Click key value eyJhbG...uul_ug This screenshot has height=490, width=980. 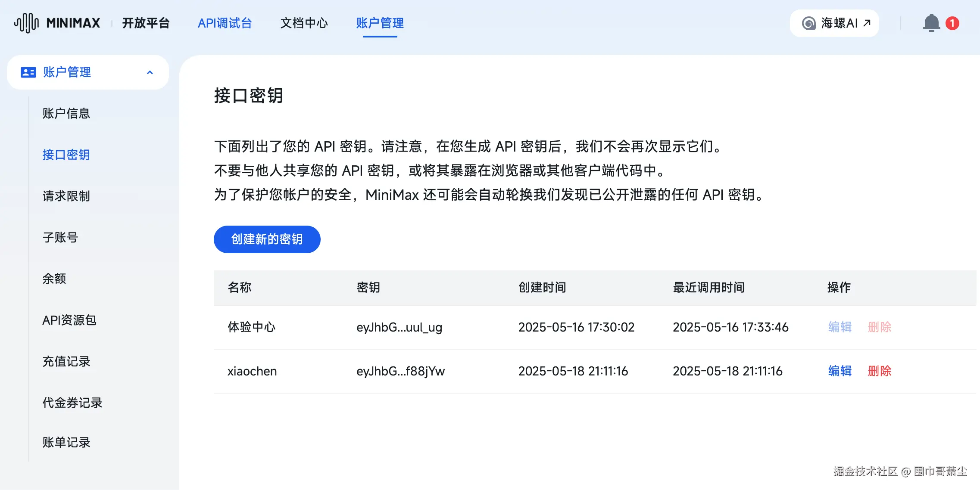(x=399, y=327)
